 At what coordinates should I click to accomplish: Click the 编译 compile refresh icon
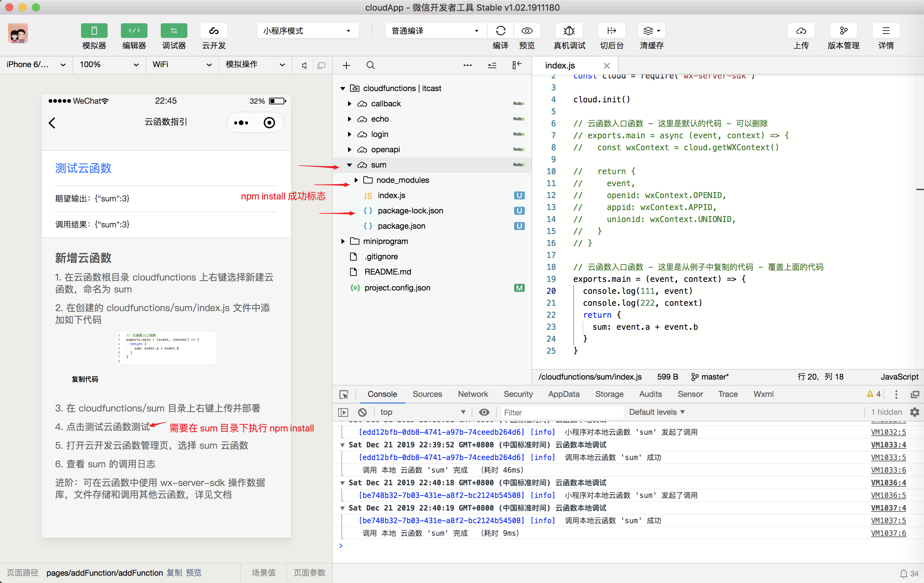pyautogui.click(x=501, y=31)
